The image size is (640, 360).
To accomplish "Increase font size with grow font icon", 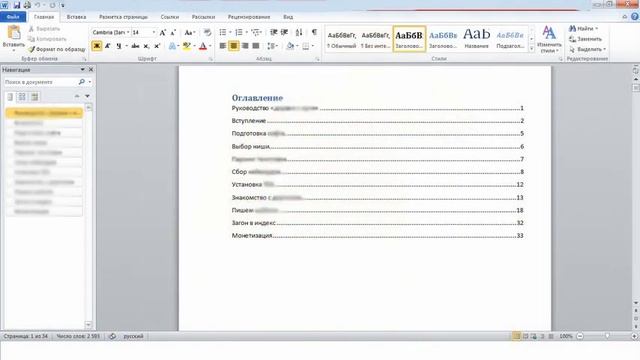I will (162, 32).
